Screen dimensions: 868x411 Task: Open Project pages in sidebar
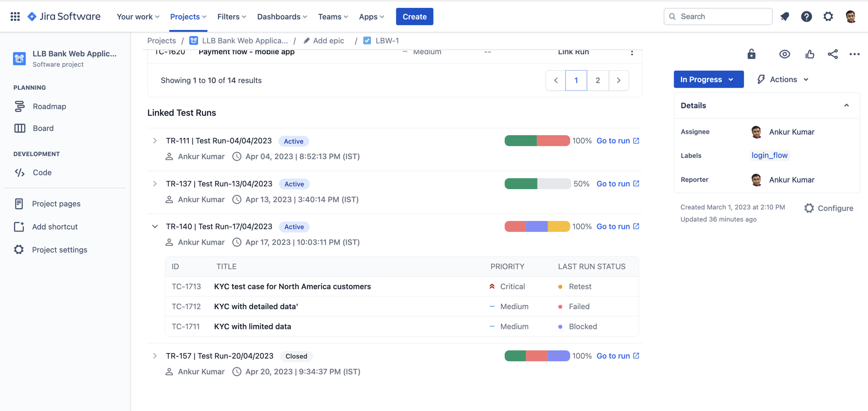[x=56, y=204]
